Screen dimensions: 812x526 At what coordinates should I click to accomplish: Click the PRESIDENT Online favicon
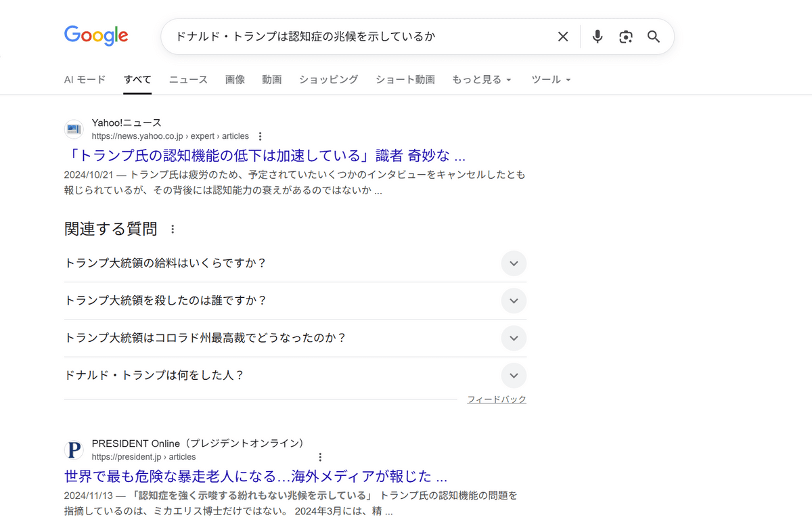click(74, 450)
